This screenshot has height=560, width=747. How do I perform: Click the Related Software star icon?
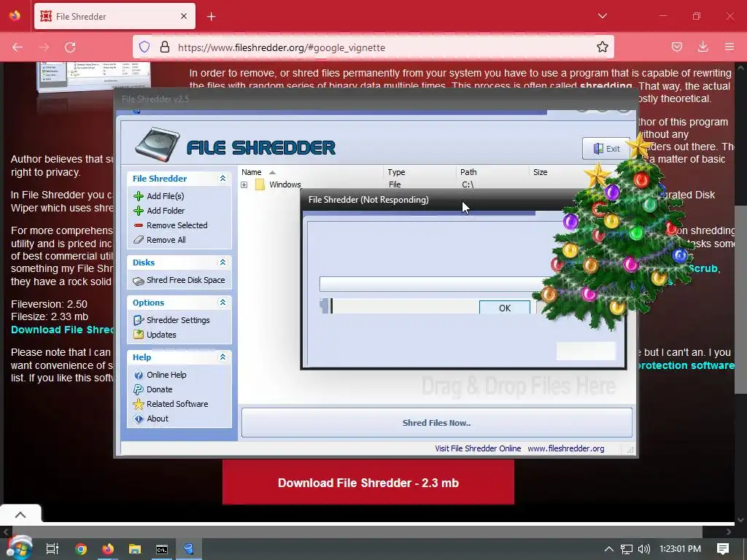[138, 404]
